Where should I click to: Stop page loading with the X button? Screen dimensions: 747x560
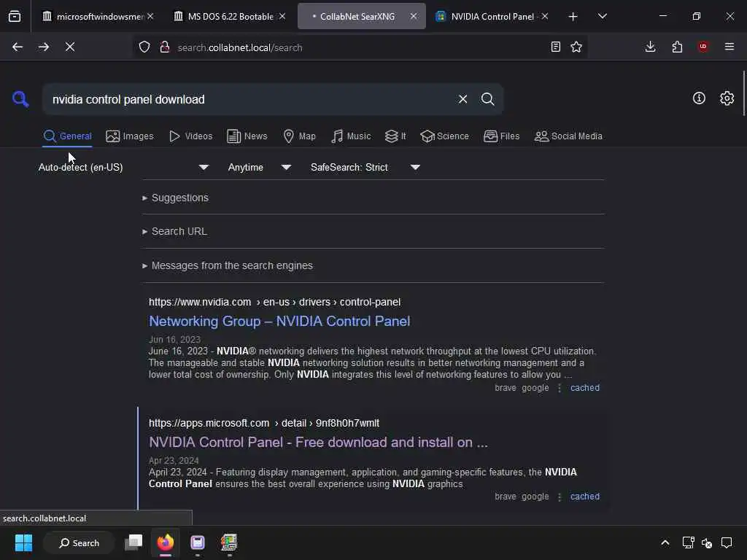[x=70, y=47]
